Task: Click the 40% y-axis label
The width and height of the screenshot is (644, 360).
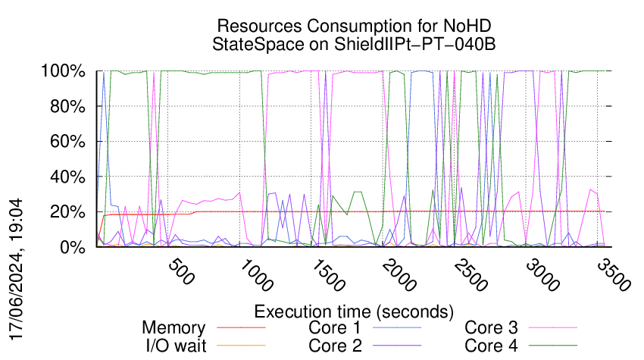Action: (x=67, y=177)
